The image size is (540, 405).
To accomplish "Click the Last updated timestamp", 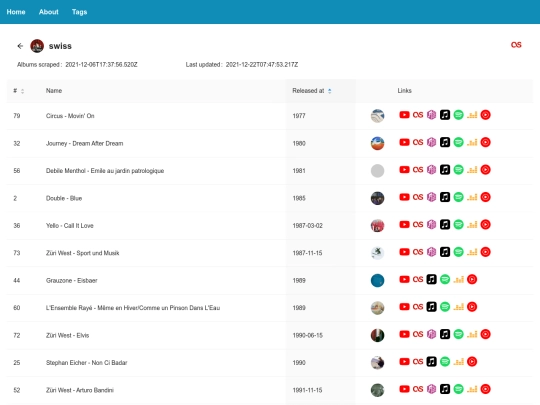I will pyautogui.click(x=262, y=64).
